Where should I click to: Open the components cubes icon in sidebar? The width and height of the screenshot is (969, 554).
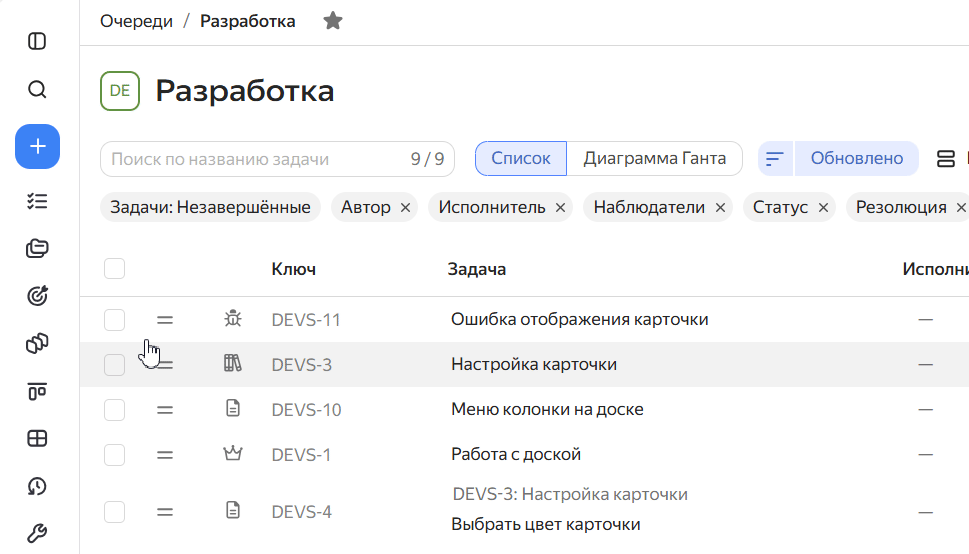click(37, 343)
